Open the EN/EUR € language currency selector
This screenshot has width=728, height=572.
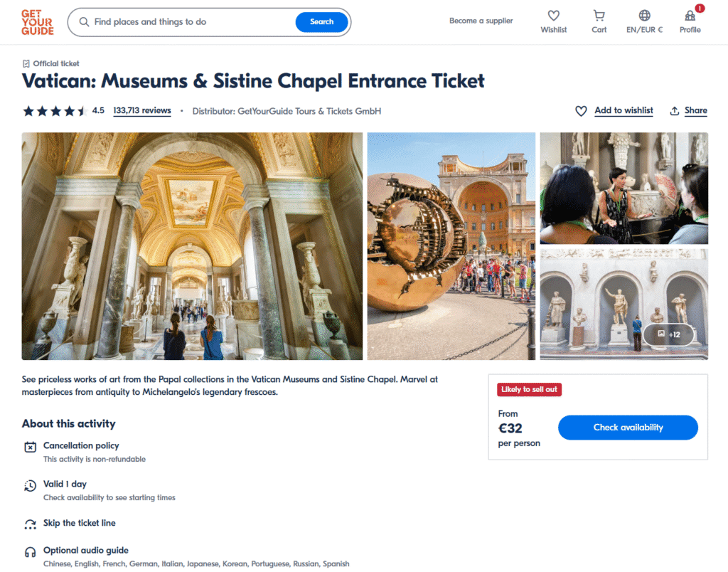click(x=644, y=22)
